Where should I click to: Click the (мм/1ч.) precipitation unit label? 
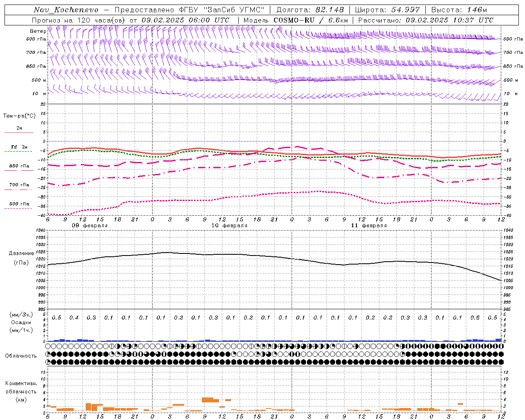coord(21,330)
